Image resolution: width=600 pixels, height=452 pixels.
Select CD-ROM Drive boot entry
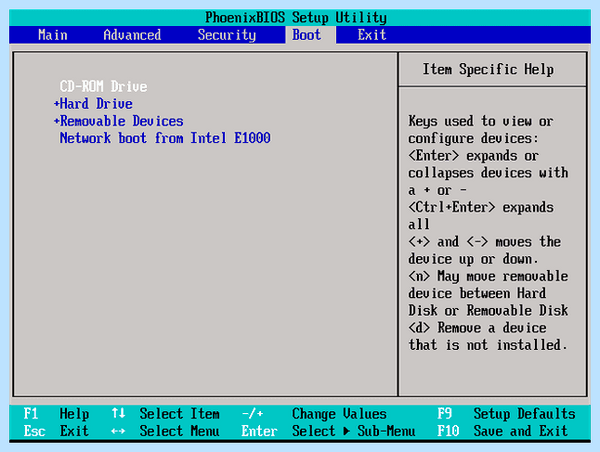click(x=103, y=86)
